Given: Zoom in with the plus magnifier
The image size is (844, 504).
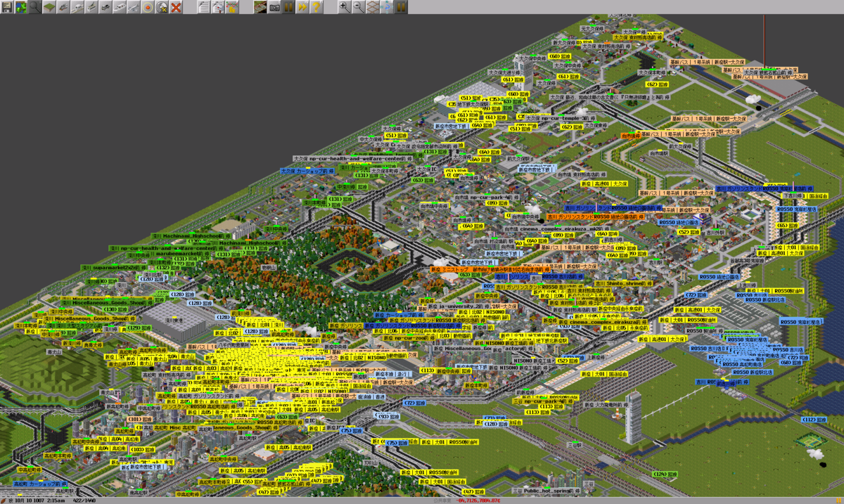Looking at the screenshot, I should (344, 7).
